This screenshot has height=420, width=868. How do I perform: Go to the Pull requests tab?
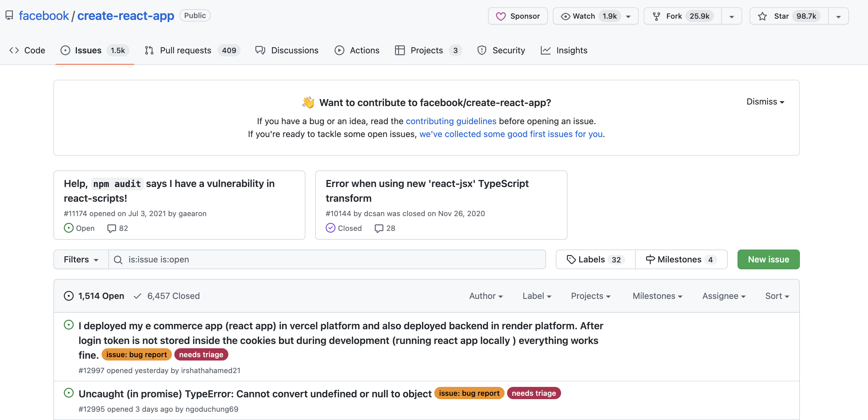[x=192, y=50]
